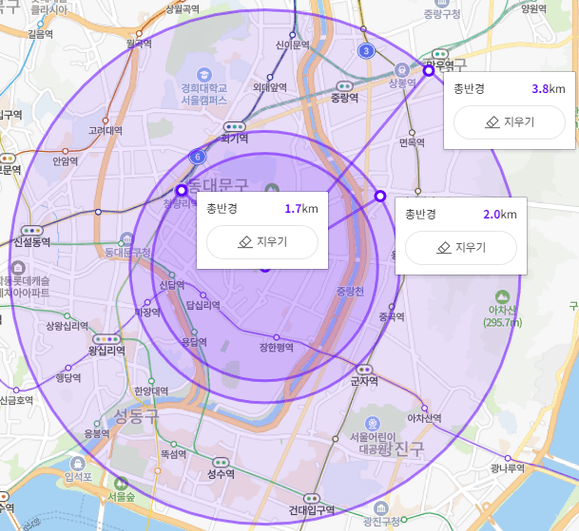This screenshot has width=579, height=531.
Task: Select the 고려대역 station marker
Action: 106,120
